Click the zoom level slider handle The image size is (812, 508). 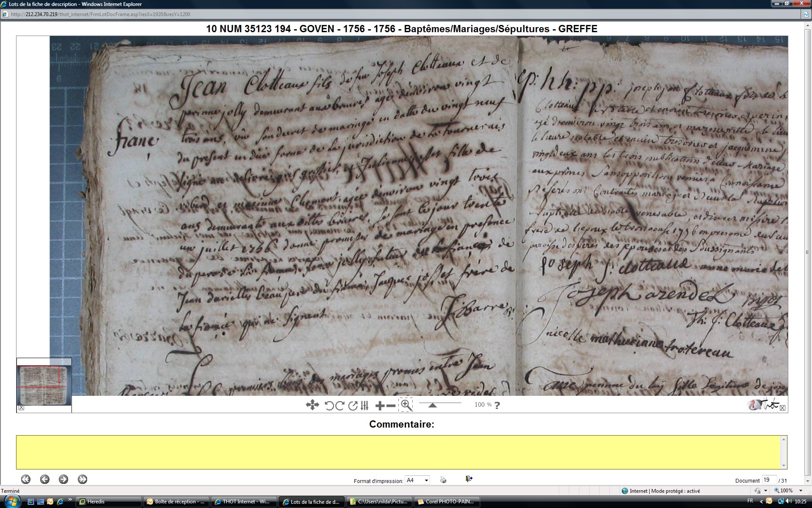(432, 405)
